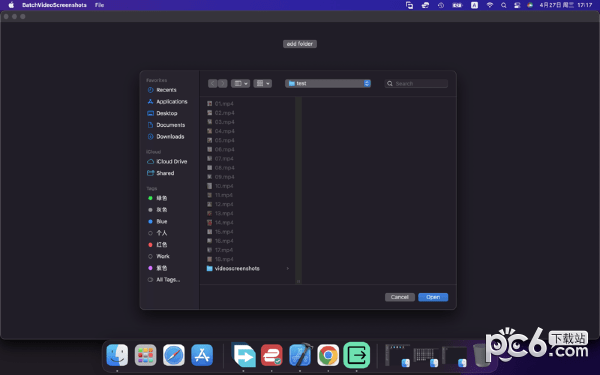Click the date and time in menu bar
The width and height of the screenshot is (600, 375).
pos(566,5)
